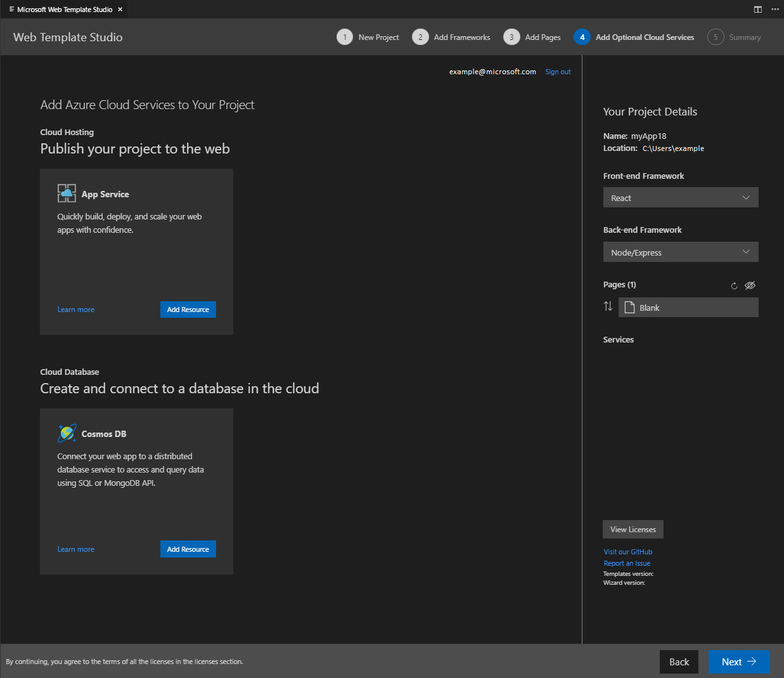This screenshot has width=784, height=678.
Task: Click the Cosmos DB planet icon
Action: 67,433
